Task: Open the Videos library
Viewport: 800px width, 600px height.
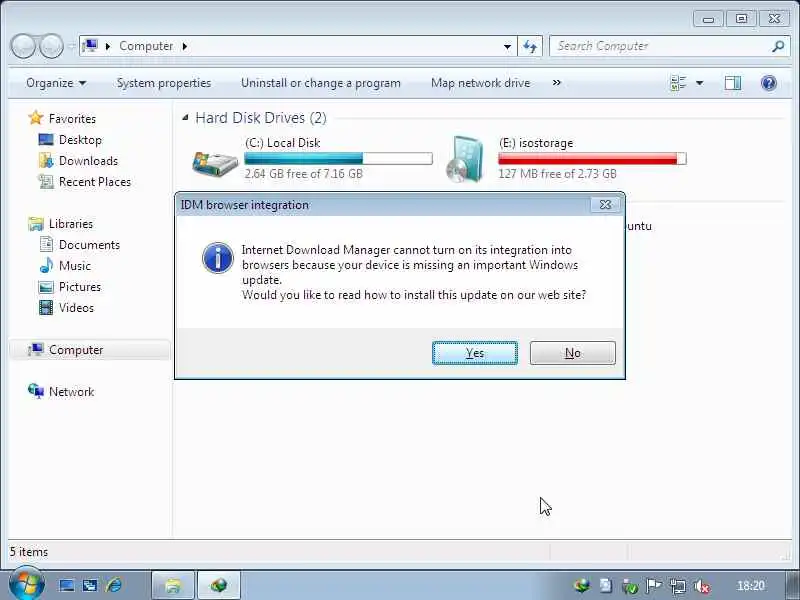Action: 76,308
